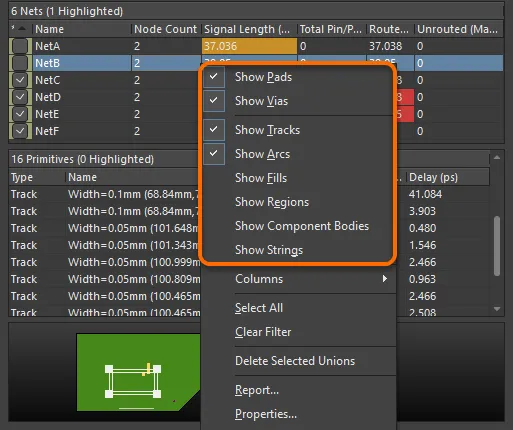The image size is (513, 430).
Task: Click the primitives list scroll-up arrow
Action: coord(497,157)
